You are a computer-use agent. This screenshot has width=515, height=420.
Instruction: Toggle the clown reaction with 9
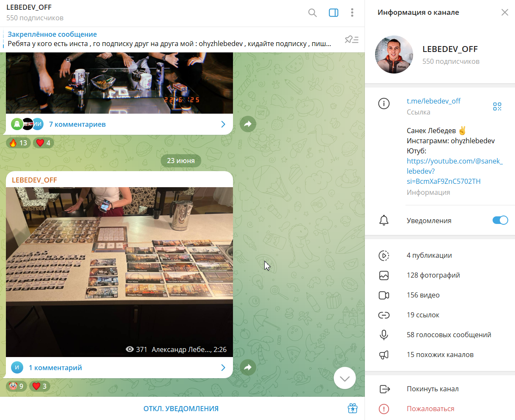[x=16, y=386]
